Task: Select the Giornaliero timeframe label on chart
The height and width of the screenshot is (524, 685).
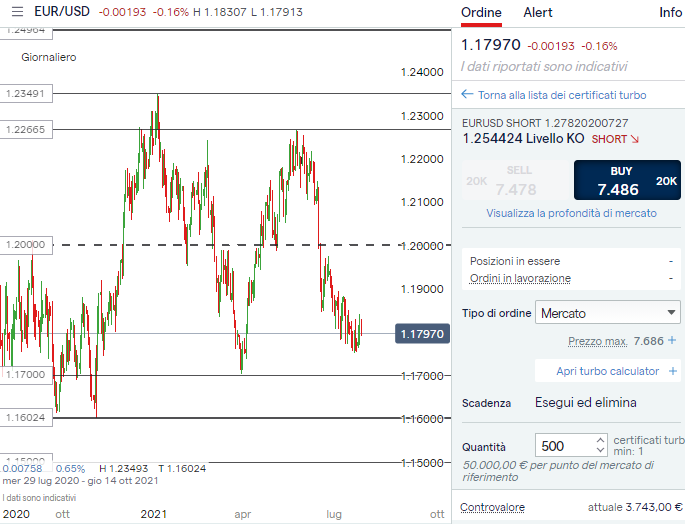Action: (48, 57)
